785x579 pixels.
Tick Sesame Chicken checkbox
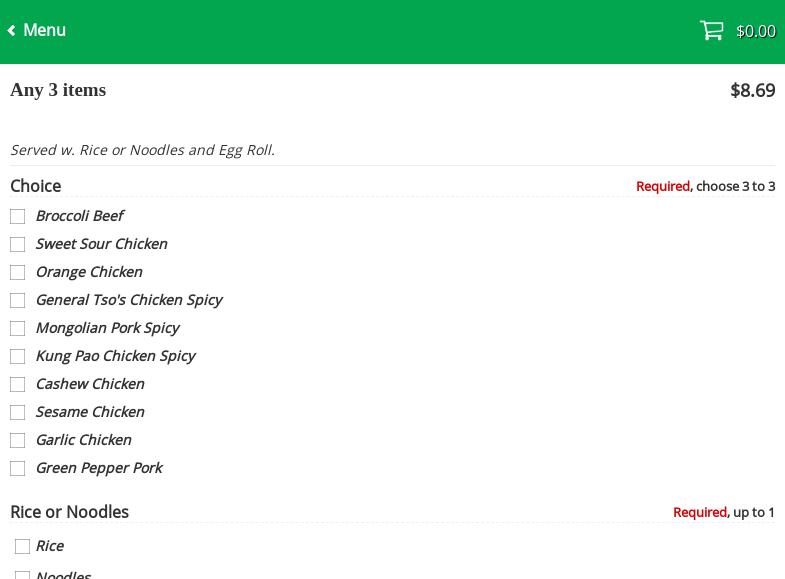point(18,412)
